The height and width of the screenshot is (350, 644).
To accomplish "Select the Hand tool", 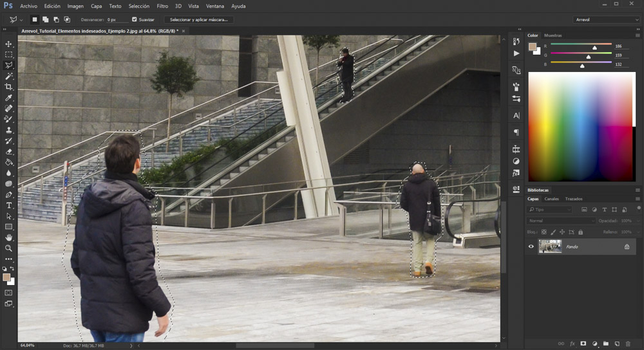I will tap(8, 237).
